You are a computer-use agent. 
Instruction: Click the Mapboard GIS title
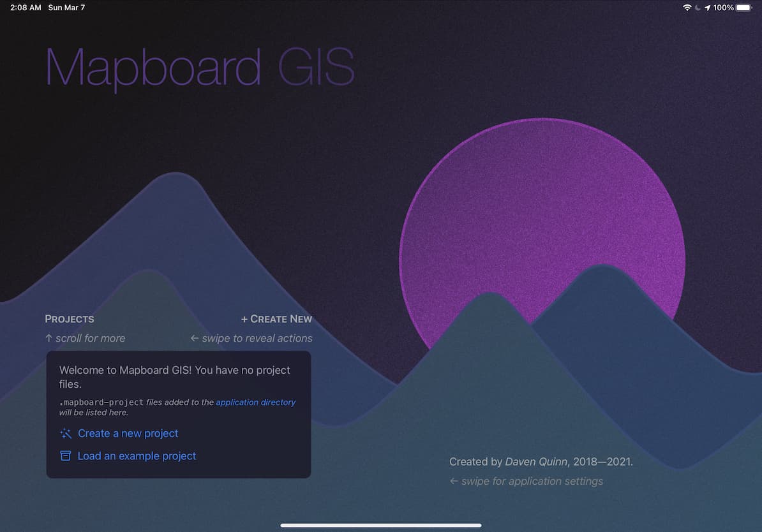[200, 67]
